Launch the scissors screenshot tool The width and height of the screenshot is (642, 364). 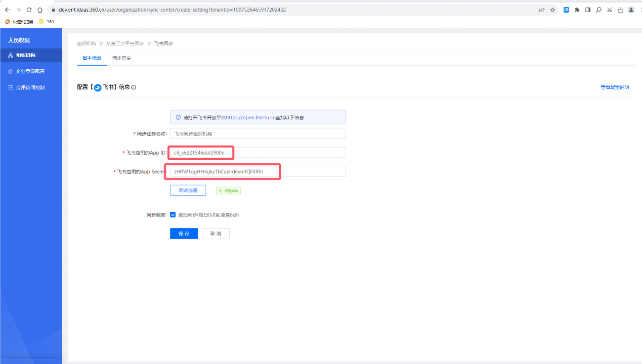609,10
